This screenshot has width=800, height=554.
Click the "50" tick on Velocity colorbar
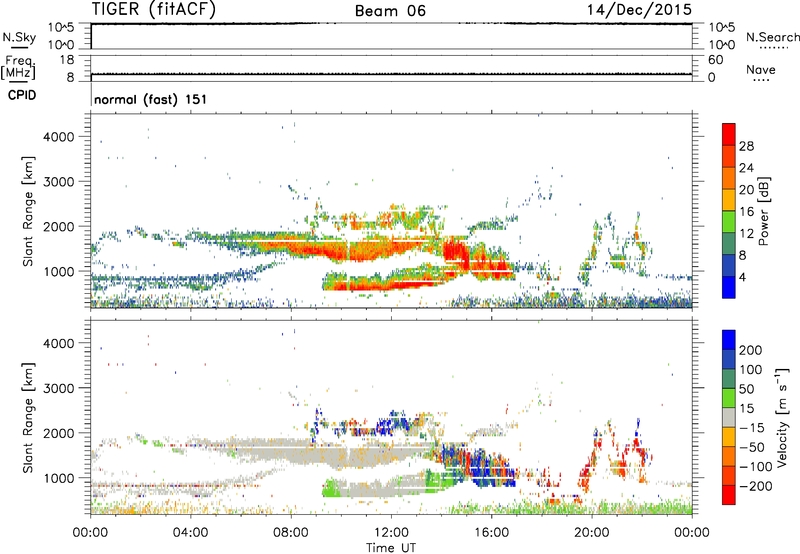click(x=747, y=389)
